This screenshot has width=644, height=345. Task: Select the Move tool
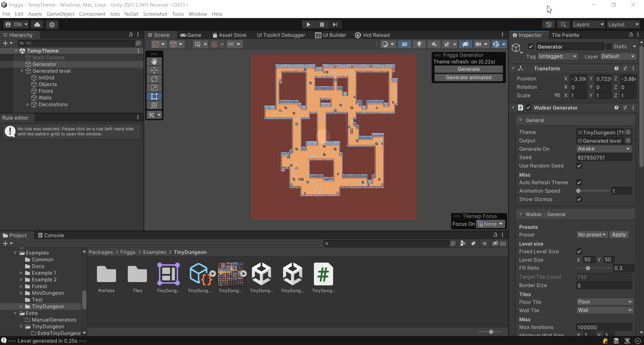(154, 70)
